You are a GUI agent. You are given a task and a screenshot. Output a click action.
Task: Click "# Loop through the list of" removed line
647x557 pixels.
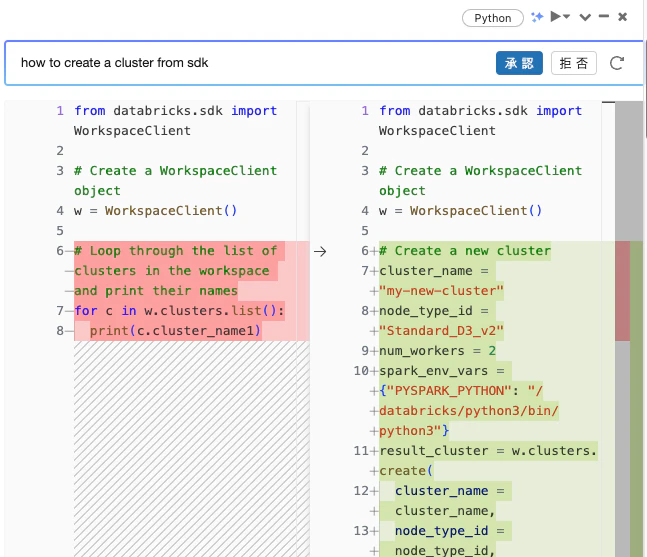[176, 251]
